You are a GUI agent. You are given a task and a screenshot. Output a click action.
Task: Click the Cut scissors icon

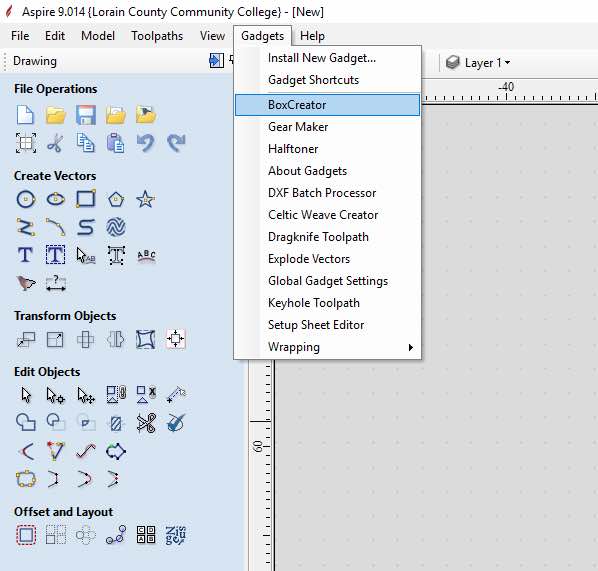pos(55,143)
